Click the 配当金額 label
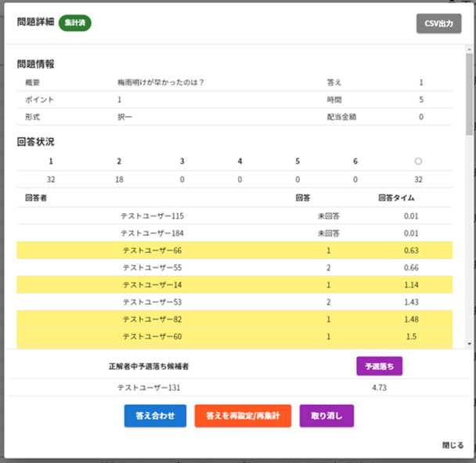The height and width of the screenshot is (463, 476). pos(341,117)
